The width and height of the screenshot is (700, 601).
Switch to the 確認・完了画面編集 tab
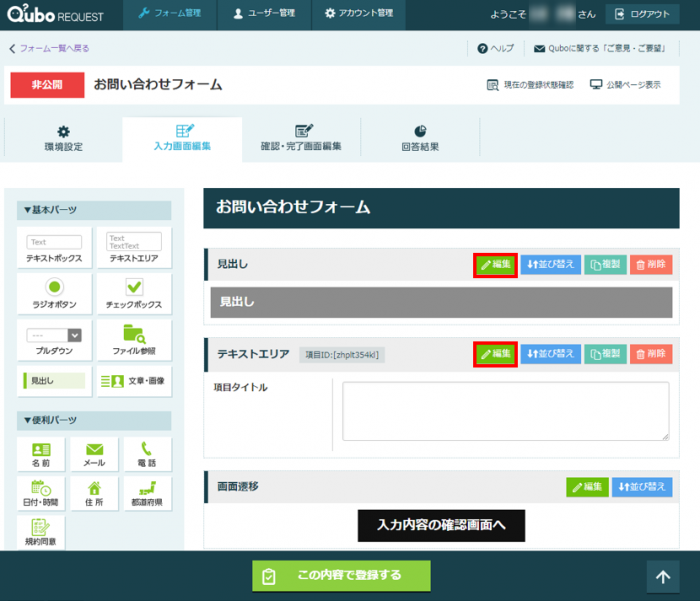(x=301, y=138)
